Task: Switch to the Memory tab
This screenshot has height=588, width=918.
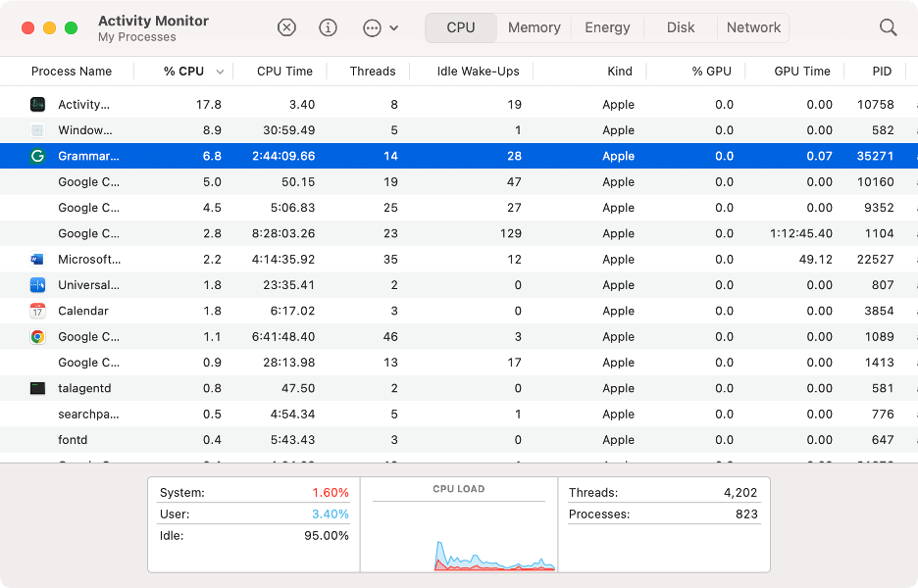Action: coord(534,27)
